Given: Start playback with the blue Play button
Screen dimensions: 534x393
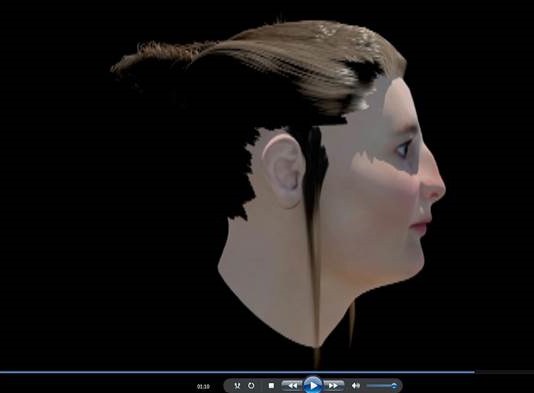Looking at the screenshot, I should coord(313,386).
